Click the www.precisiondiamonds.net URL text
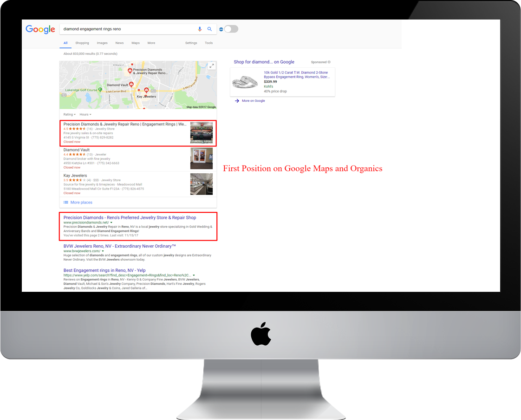 86,223
